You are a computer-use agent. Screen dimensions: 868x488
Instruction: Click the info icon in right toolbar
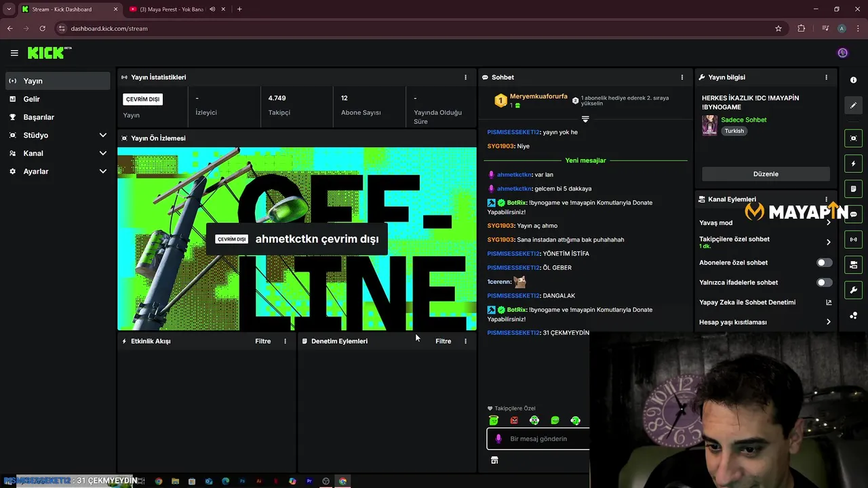pyautogui.click(x=853, y=80)
